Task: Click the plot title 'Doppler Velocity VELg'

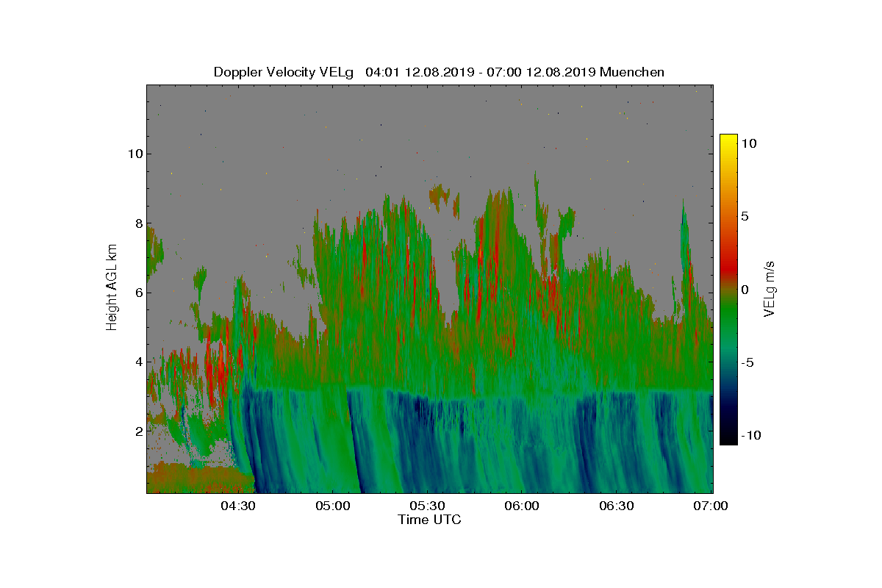Action: point(284,72)
